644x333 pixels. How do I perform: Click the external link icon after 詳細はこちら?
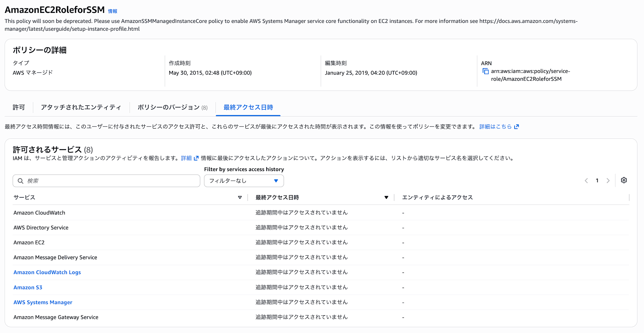click(516, 127)
